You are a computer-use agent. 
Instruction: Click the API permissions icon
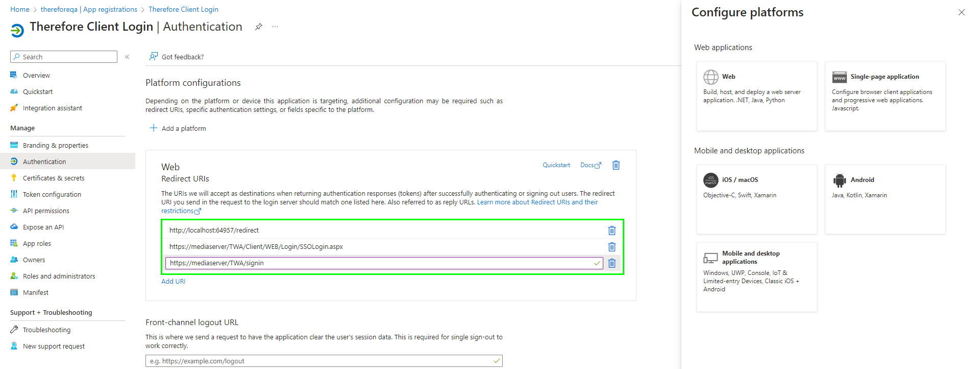(14, 211)
